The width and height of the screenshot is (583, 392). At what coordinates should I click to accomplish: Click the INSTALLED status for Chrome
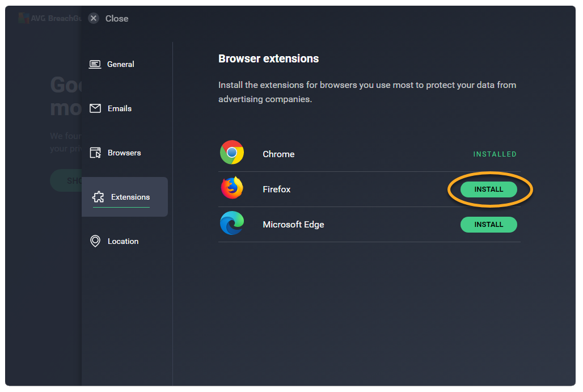(495, 154)
